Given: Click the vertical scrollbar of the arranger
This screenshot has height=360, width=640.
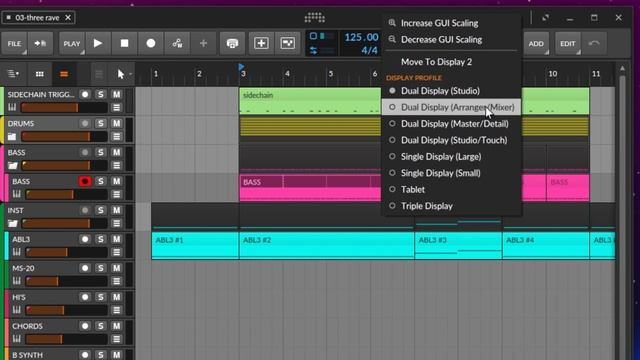Looking at the screenshot, I should pyautogui.click(x=622, y=212).
